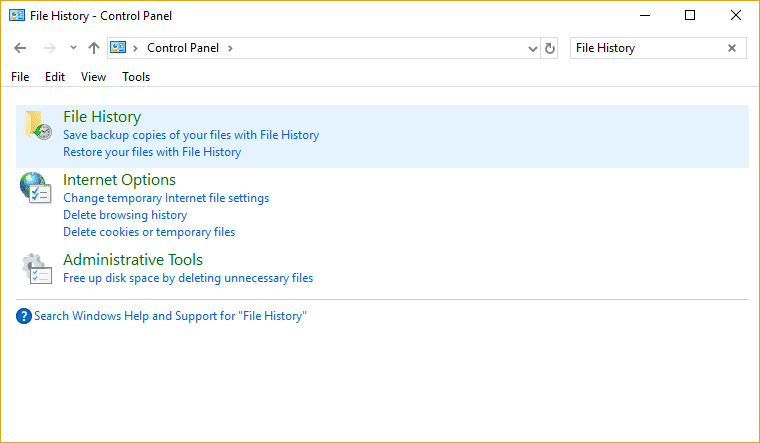Go up one level with up arrow
Viewport: 760px width, 443px height.
tap(94, 48)
